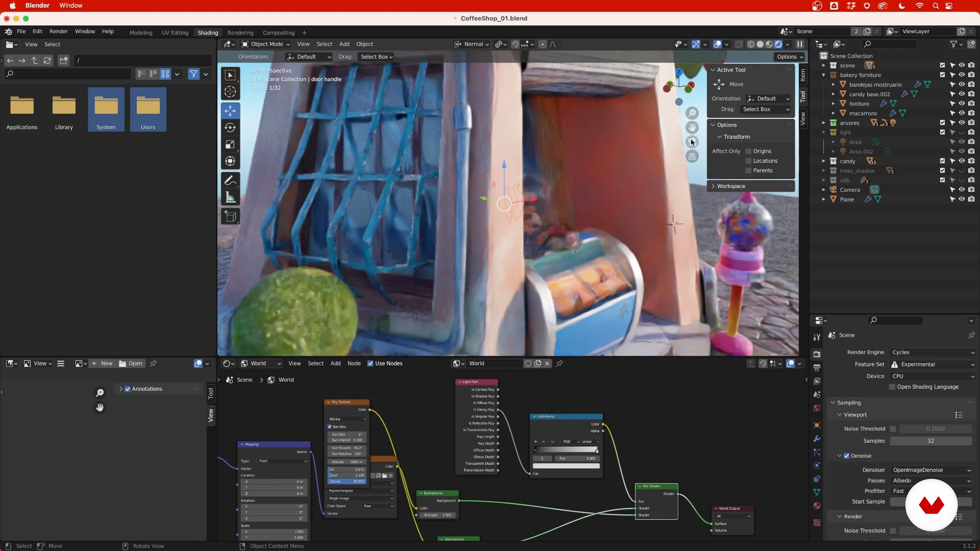Select the Annotate tool
The image size is (980, 551).
click(230, 180)
